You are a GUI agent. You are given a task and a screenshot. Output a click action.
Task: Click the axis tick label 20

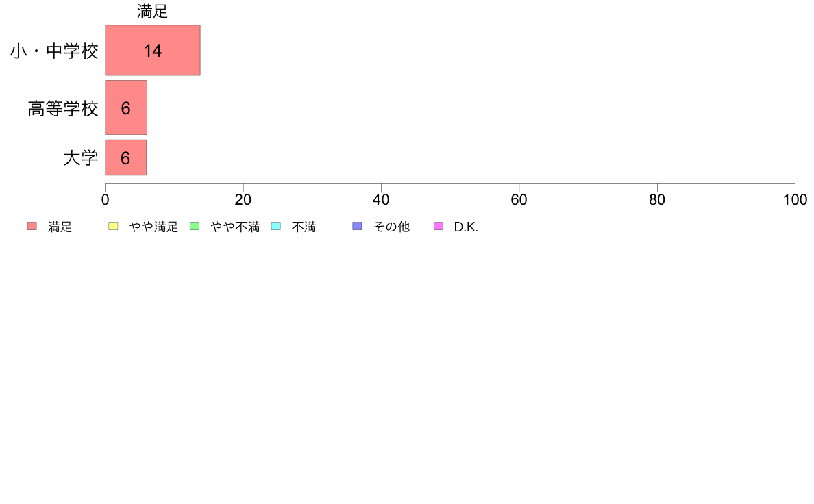tap(243, 200)
